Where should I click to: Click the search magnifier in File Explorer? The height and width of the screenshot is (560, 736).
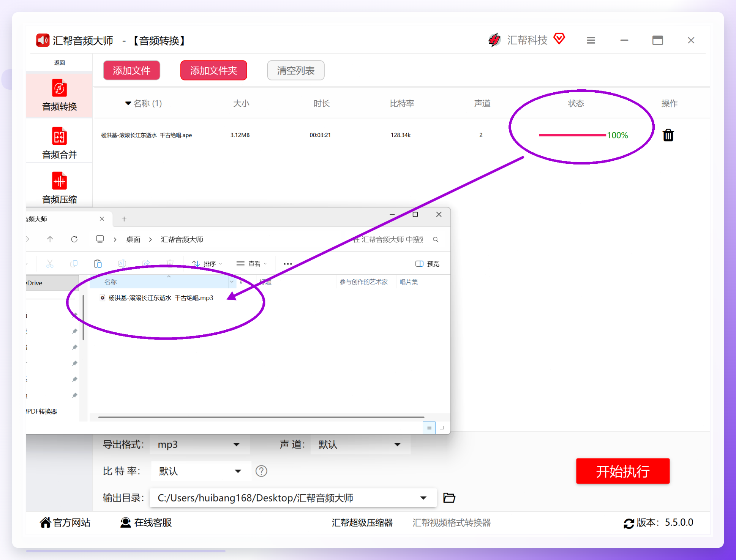(x=436, y=239)
